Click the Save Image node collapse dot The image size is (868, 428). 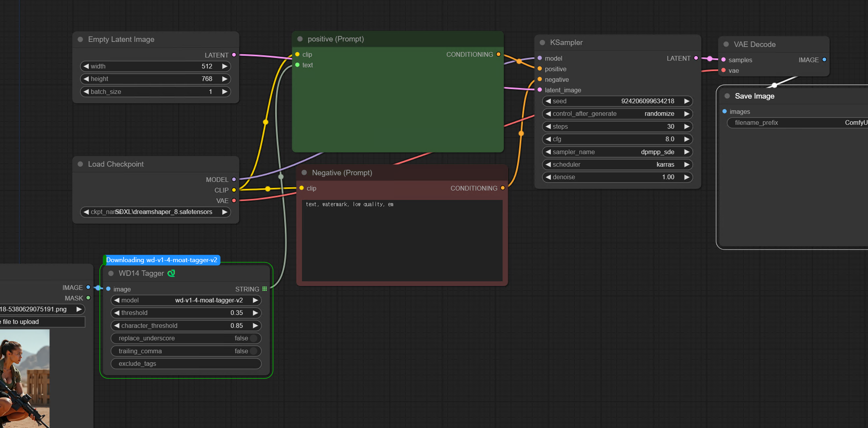(x=727, y=96)
